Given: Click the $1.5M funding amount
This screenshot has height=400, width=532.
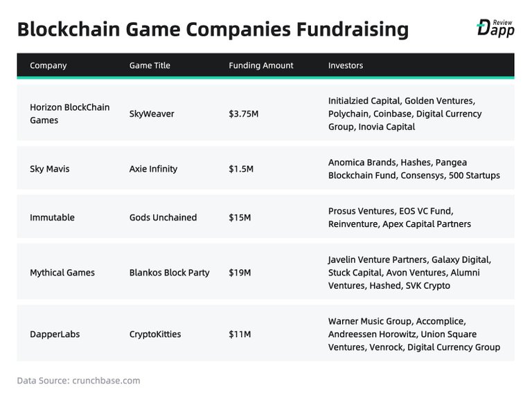Looking at the screenshot, I should click(241, 168).
